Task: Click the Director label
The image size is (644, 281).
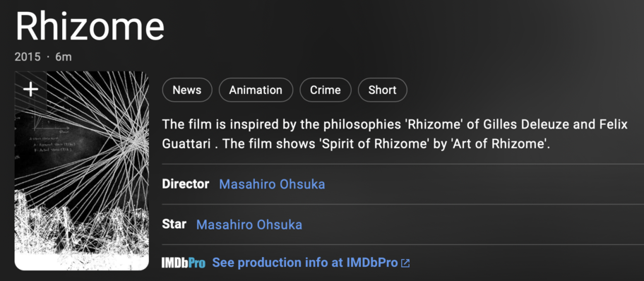Action: (186, 184)
